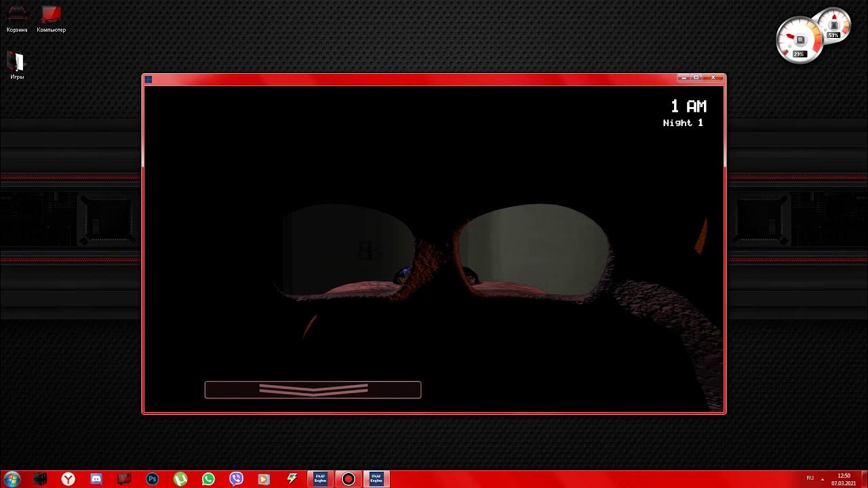Open the game window's title bar icon

tap(149, 79)
